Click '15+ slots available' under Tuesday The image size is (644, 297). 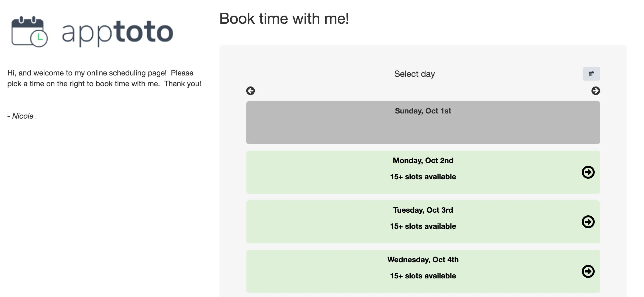point(423,226)
